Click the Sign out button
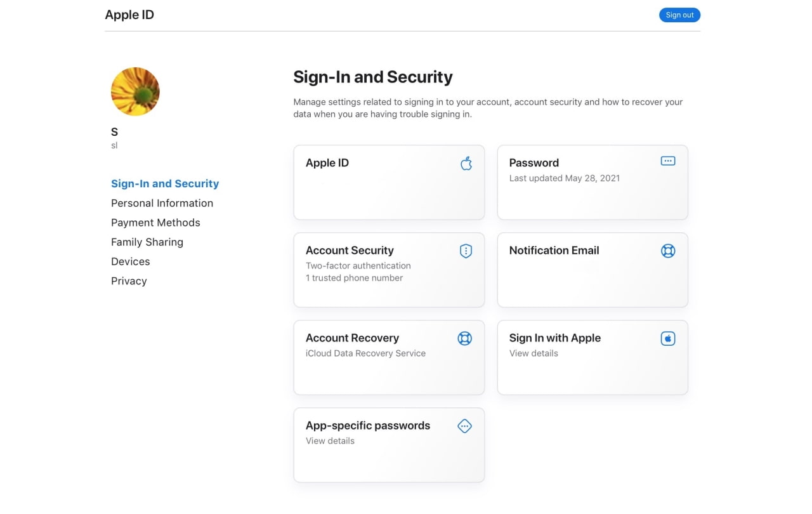Screen dimensions: 812x514 (679, 15)
